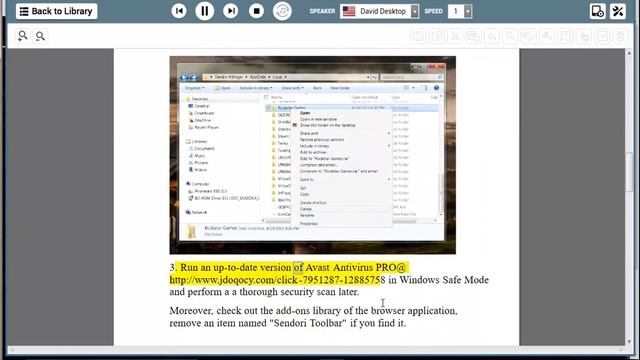Zoom in on the document

click(23, 36)
